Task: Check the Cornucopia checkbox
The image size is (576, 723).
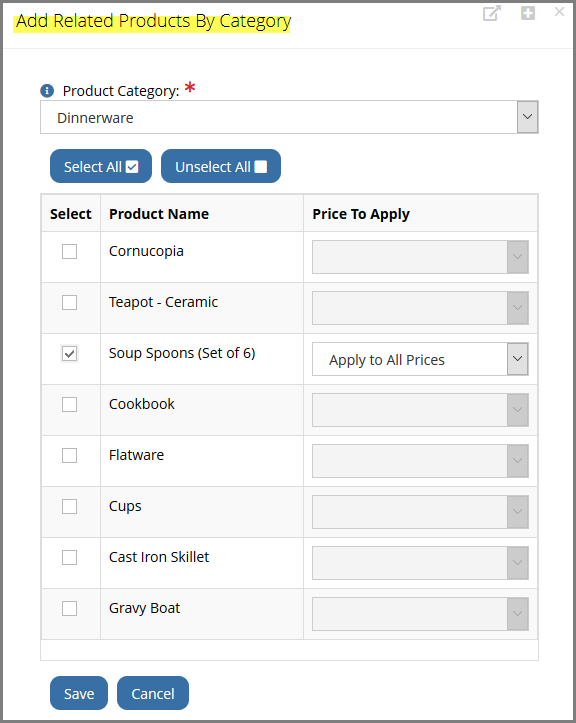Action: pos(70,251)
